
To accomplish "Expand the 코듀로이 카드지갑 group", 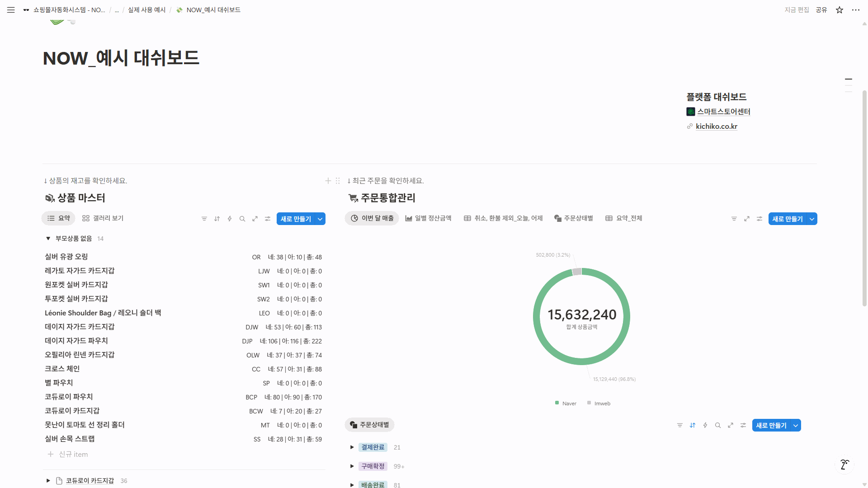I will point(48,481).
